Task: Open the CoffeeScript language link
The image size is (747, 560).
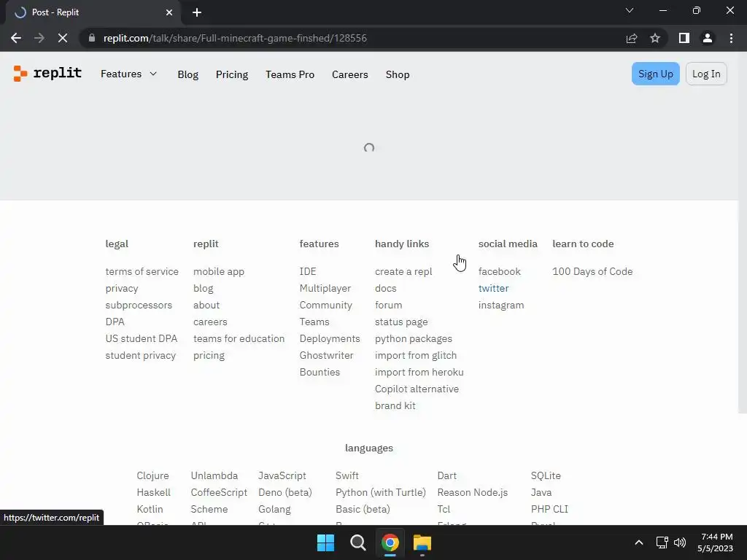Action: (x=219, y=492)
